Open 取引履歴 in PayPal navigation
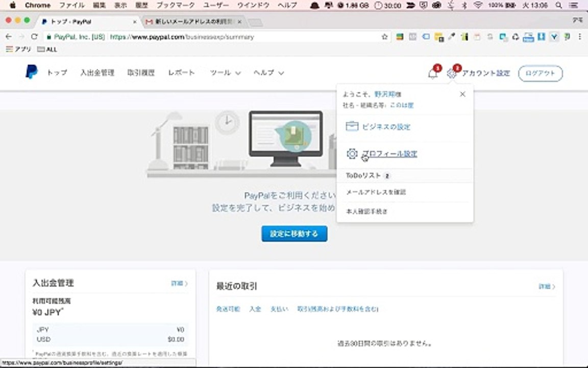The image size is (588, 368). point(141,73)
